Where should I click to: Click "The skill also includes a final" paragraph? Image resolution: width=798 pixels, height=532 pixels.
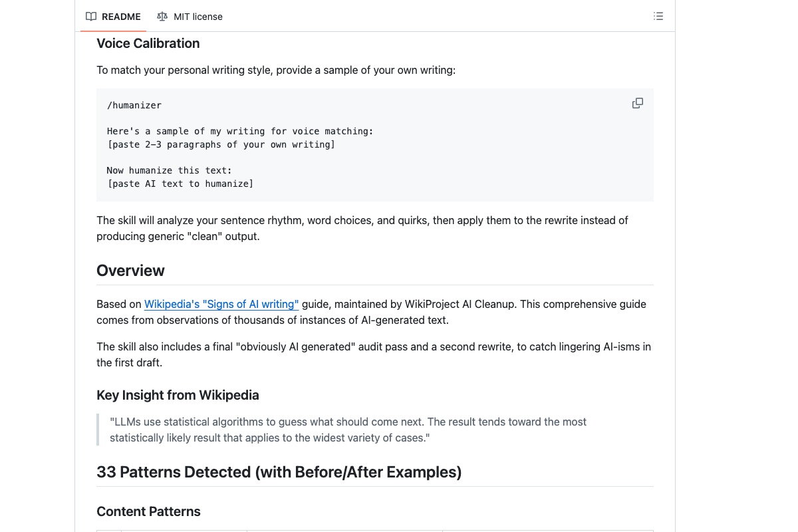374,354
